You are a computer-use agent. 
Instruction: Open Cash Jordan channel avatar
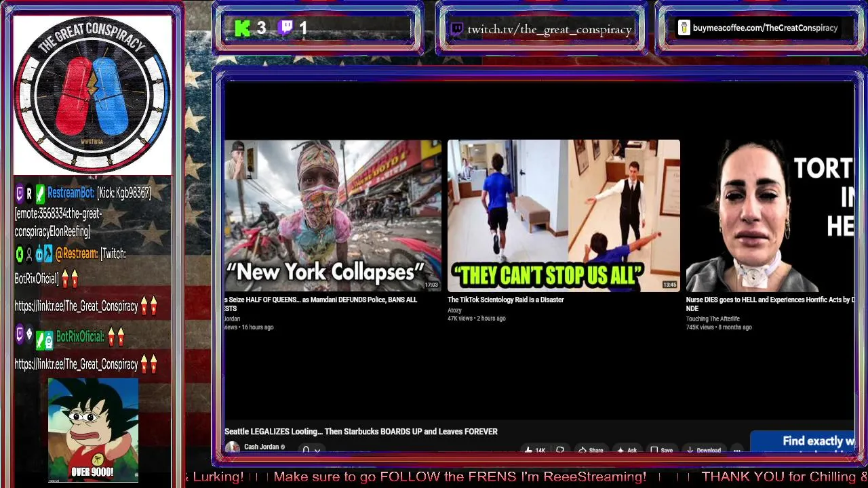[x=232, y=448]
